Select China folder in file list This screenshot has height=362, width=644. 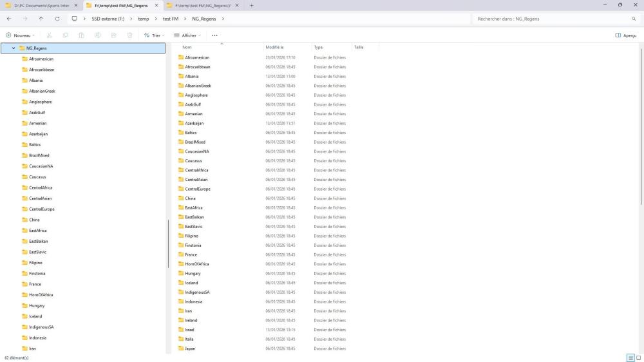click(190, 198)
